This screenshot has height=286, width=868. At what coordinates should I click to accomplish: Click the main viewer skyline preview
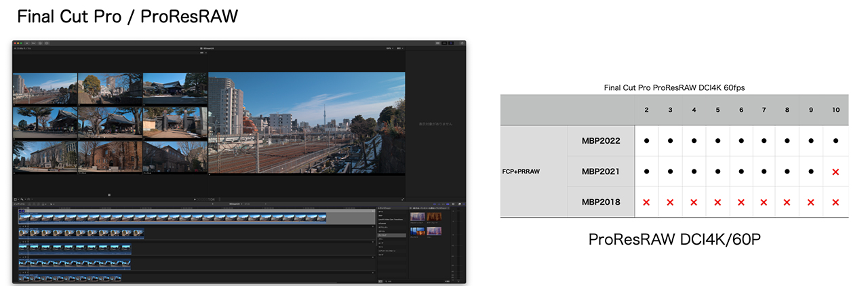[307, 122]
